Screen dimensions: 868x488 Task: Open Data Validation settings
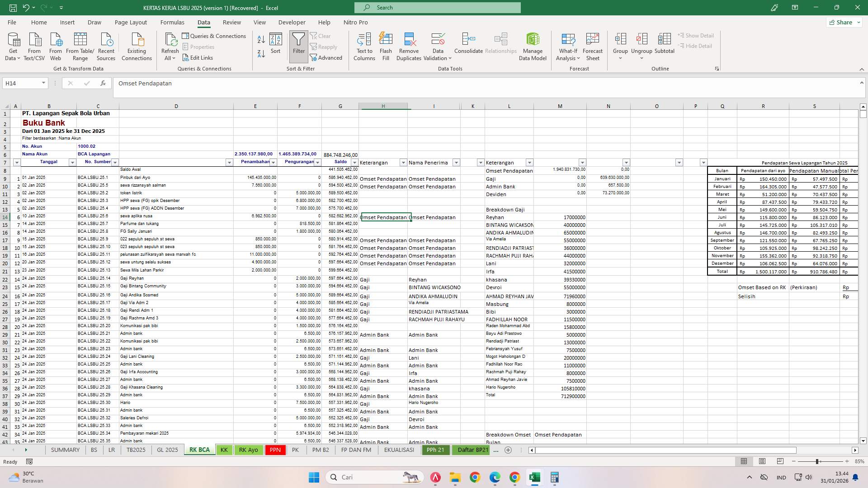click(437, 45)
